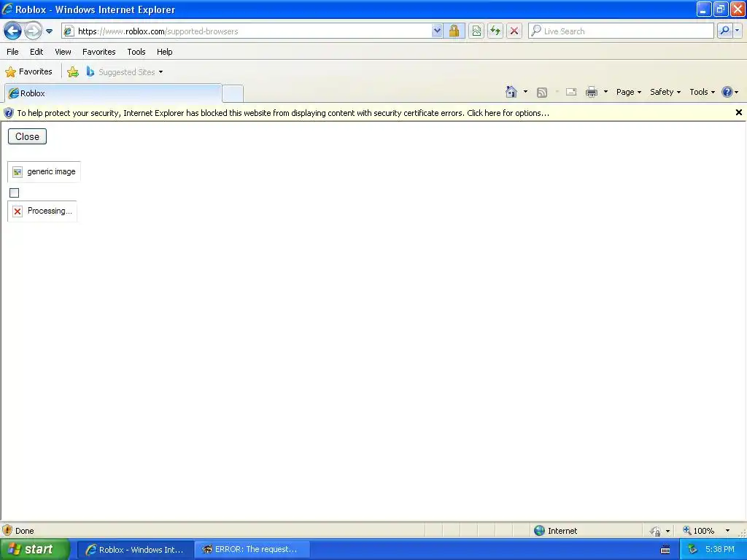This screenshot has width=747, height=560.
Task: Click the red Stop loading button
Action: coord(514,31)
